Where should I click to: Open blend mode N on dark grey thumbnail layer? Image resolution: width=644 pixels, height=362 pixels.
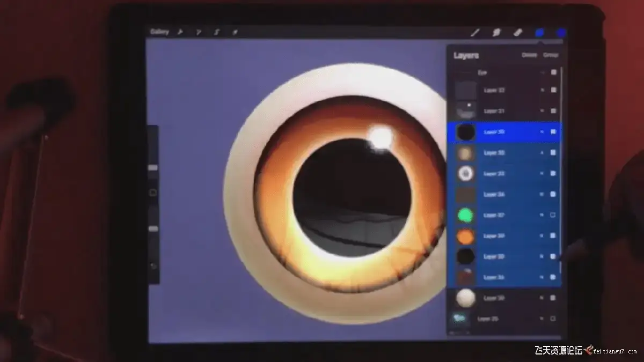[542, 90]
